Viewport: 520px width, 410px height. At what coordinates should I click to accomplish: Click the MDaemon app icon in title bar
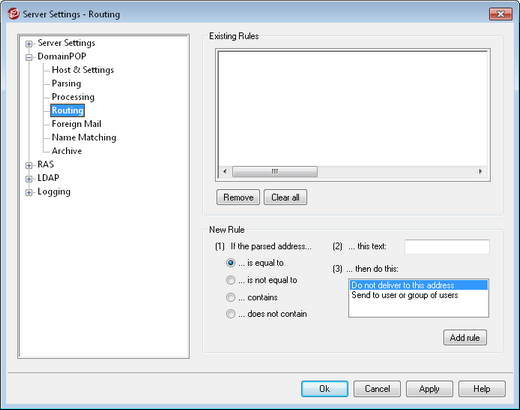[x=13, y=14]
